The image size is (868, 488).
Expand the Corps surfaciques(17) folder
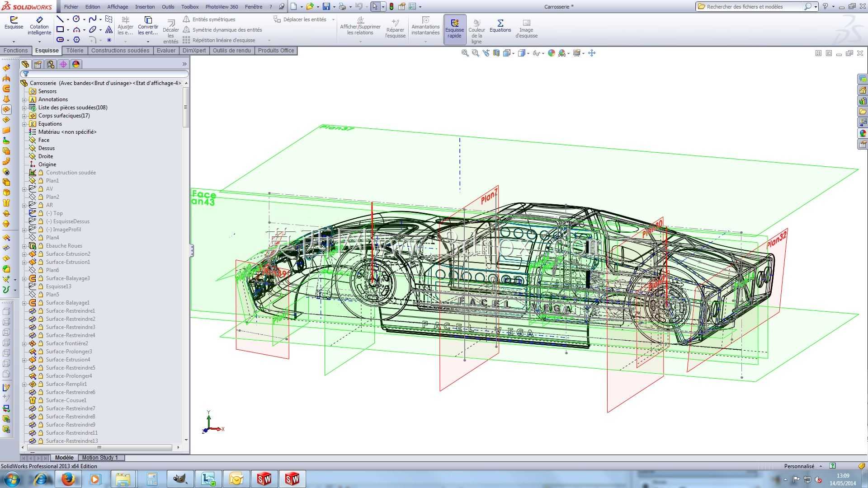(24, 116)
